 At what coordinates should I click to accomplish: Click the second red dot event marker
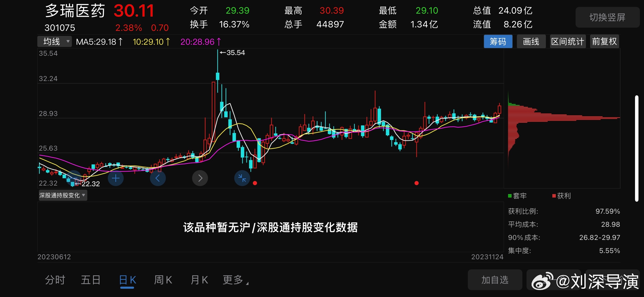pyautogui.click(x=416, y=183)
